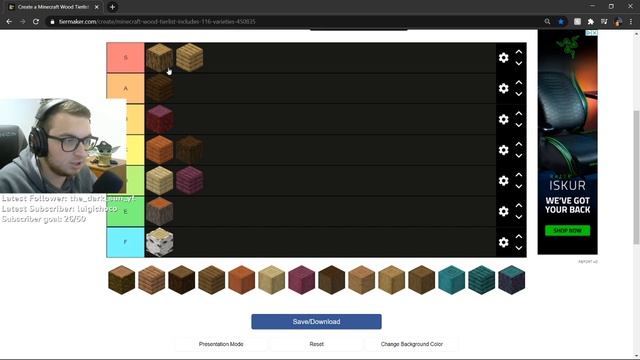This screenshot has height=360, width=640.
Task: Switch to the Create a Minecraft Wood Tierlist tab
Action: [53, 7]
